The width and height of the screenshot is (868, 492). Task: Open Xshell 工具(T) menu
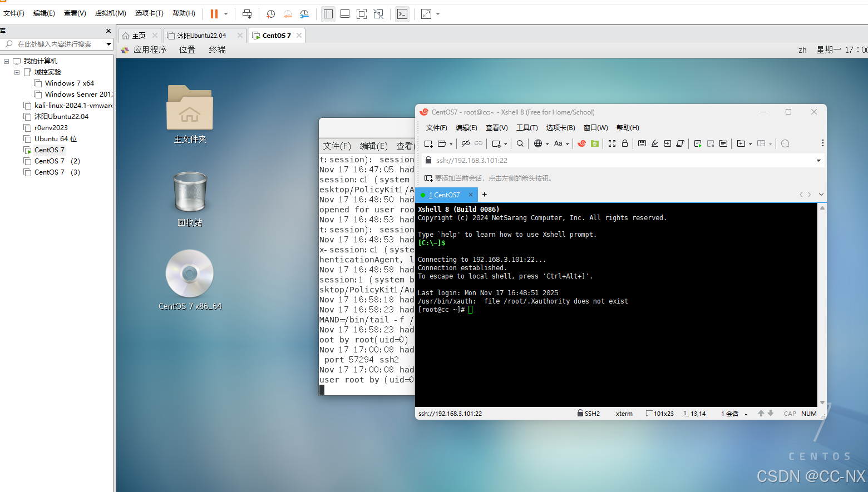pyautogui.click(x=527, y=128)
